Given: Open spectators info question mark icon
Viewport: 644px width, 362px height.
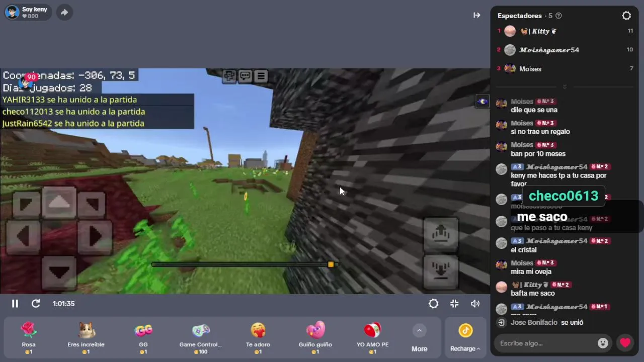Looking at the screenshot, I should click(558, 16).
